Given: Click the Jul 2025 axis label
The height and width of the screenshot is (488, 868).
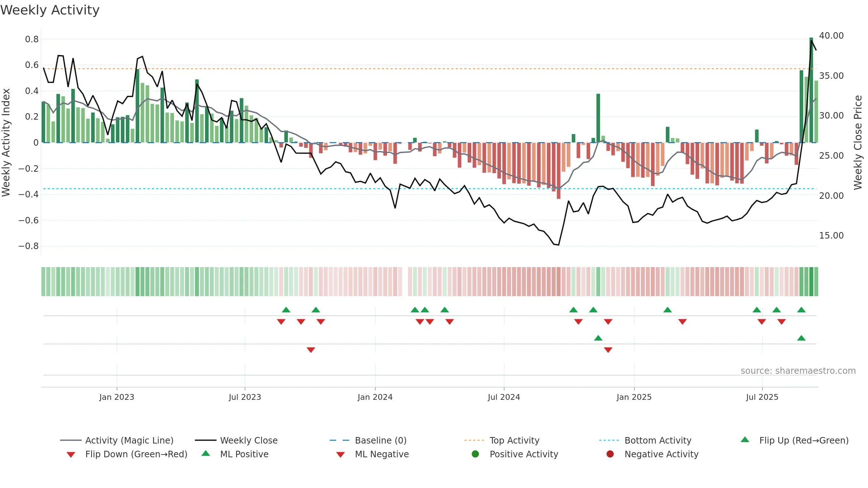Looking at the screenshot, I should coord(762,397).
